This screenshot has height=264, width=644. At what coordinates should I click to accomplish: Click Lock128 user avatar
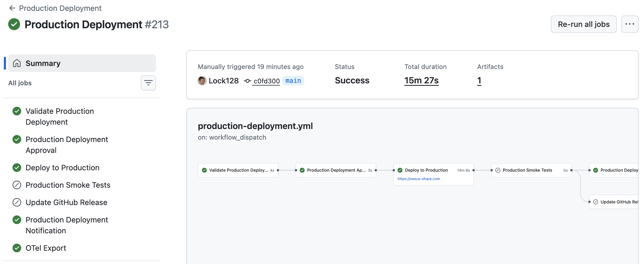point(202,81)
